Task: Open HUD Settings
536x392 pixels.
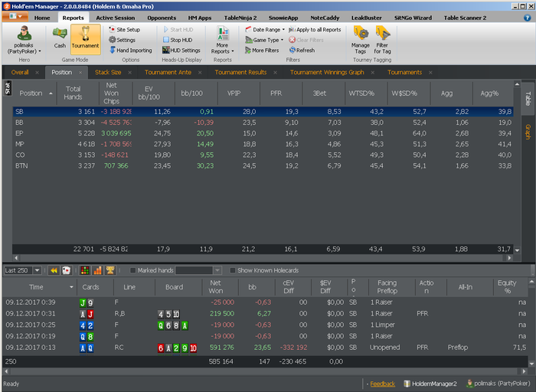Action: pos(181,51)
